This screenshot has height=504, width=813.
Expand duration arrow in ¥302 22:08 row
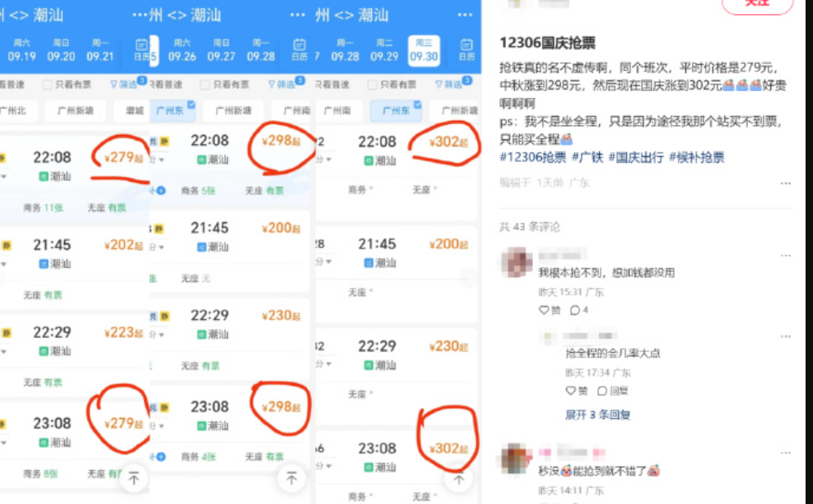(x=328, y=160)
